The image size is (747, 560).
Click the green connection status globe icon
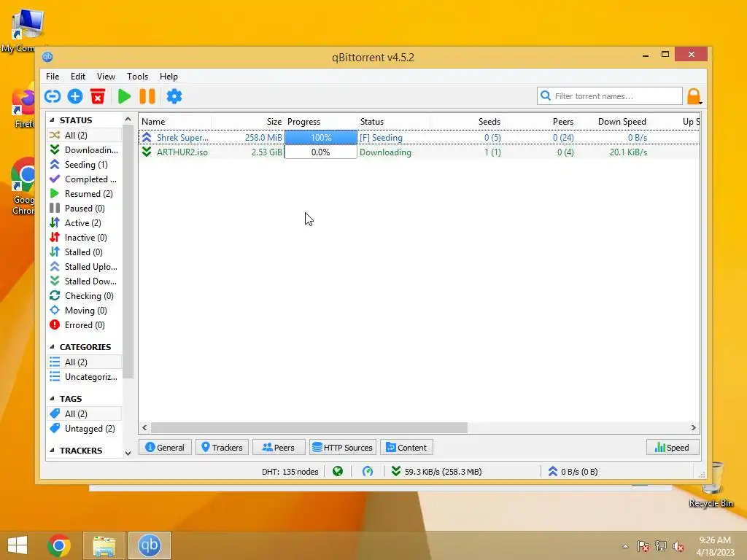pyautogui.click(x=338, y=472)
